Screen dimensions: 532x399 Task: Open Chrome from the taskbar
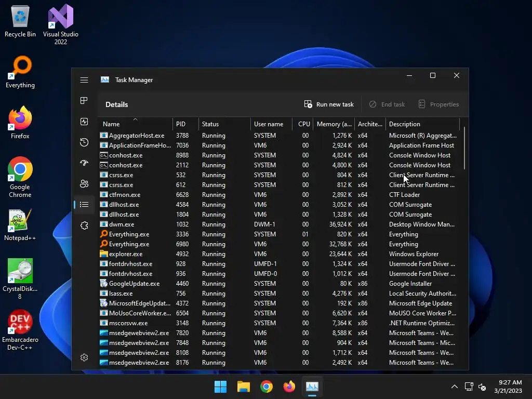tap(267, 387)
